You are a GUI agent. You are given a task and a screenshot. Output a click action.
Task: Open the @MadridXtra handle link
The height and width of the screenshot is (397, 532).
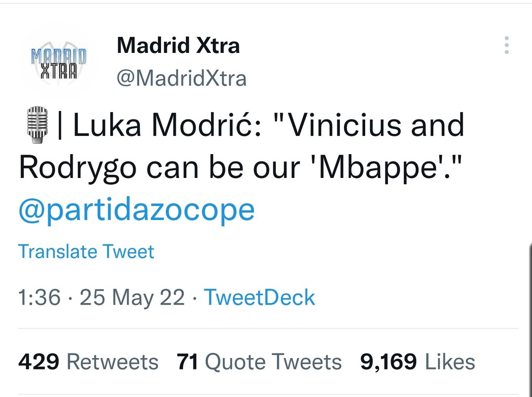(x=181, y=79)
